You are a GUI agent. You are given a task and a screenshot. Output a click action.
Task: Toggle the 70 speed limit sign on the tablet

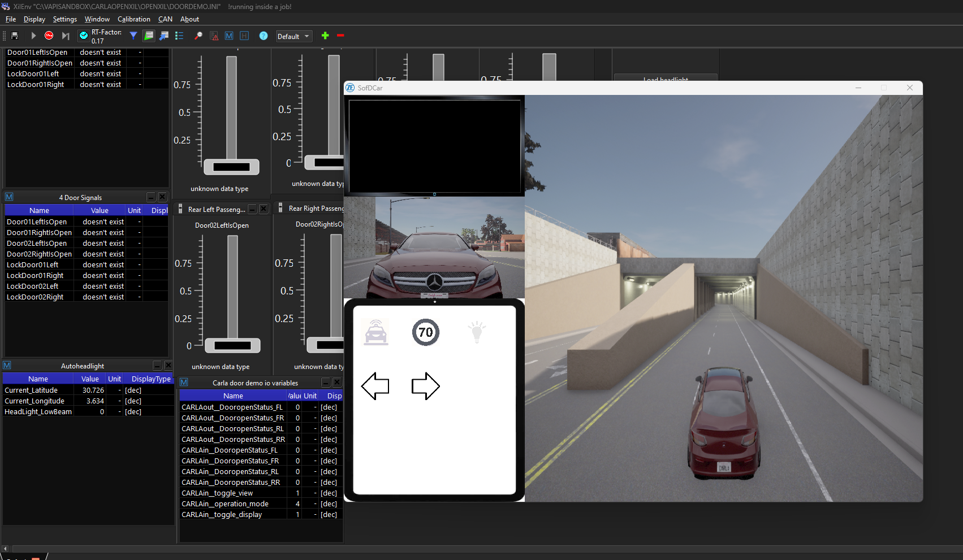coord(426,332)
